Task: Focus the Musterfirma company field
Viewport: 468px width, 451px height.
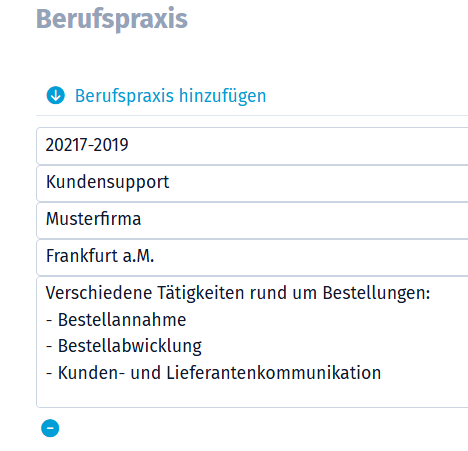Action: coord(252,220)
